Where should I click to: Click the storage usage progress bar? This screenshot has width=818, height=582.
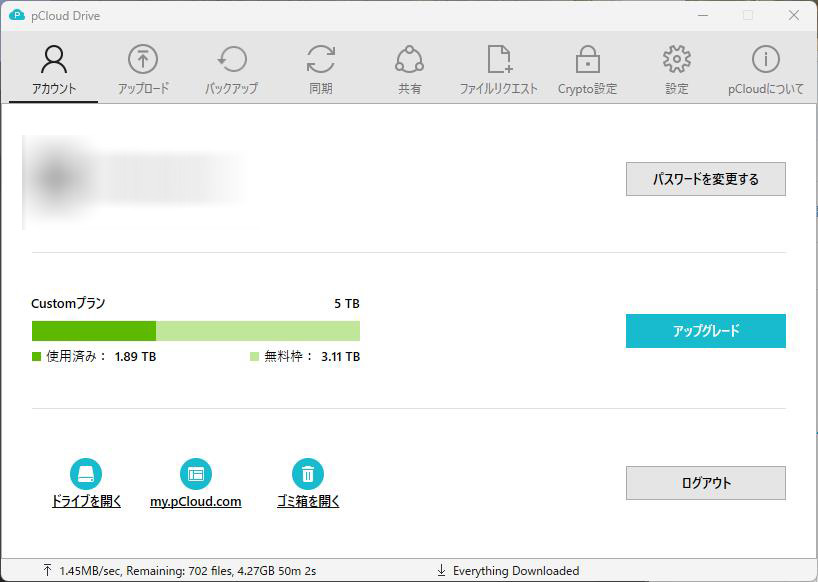pyautogui.click(x=196, y=331)
